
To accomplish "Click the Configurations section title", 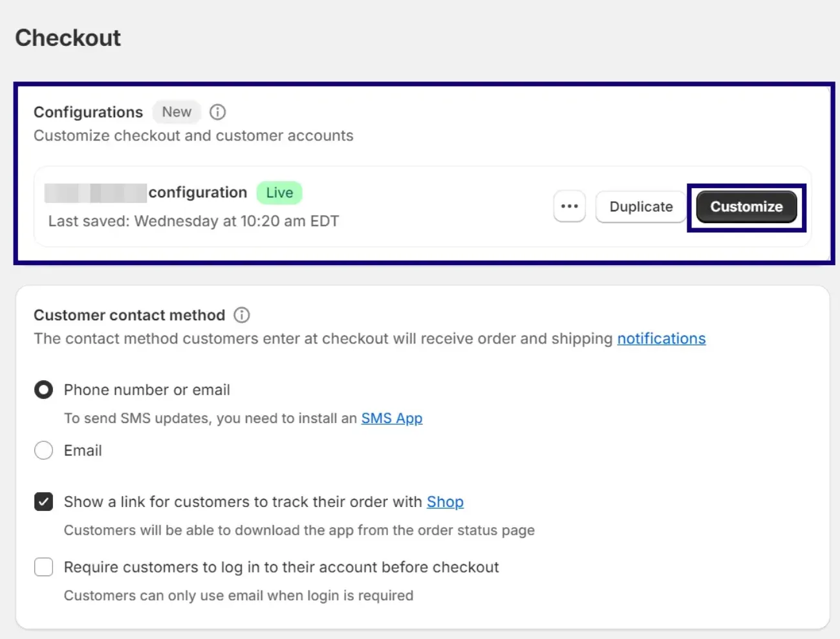I will (x=88, y=112).
